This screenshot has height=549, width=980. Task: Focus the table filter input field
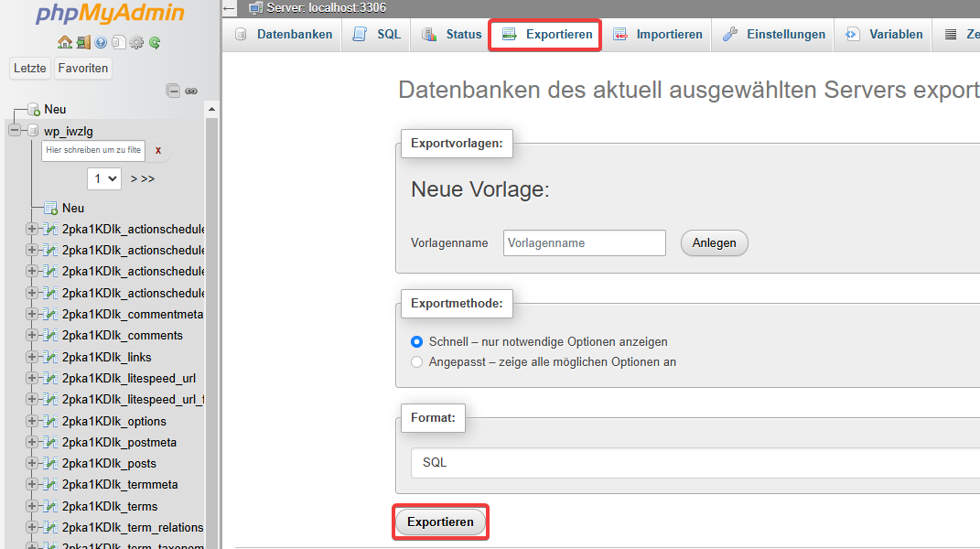(93, 151)
